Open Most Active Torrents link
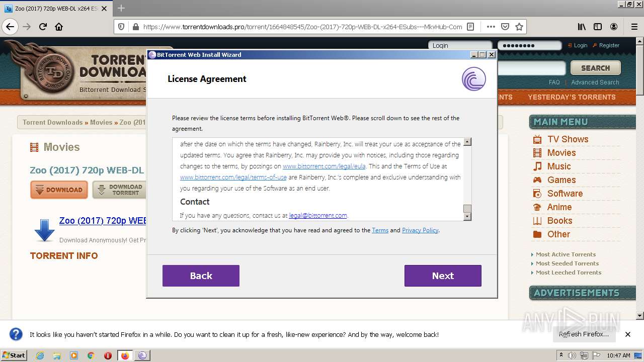Image resolution: width=644 pixels, height=362 pixels. click(x=566, y=254)
